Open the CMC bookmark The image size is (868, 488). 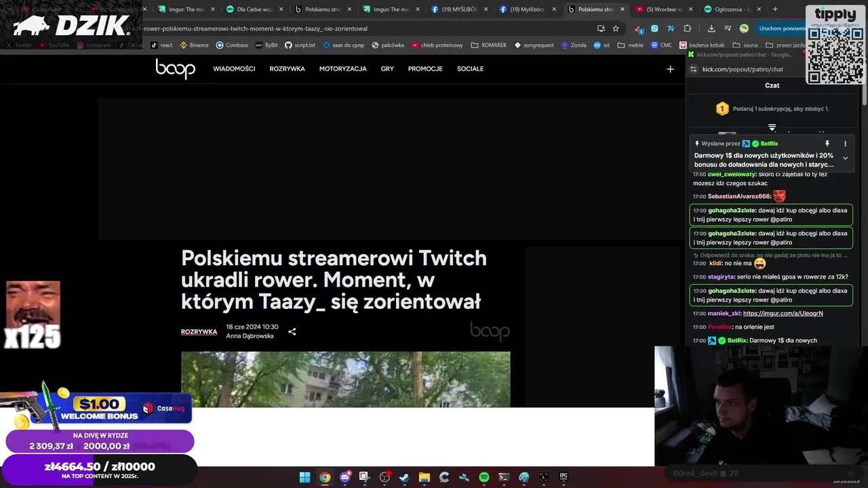661,45
